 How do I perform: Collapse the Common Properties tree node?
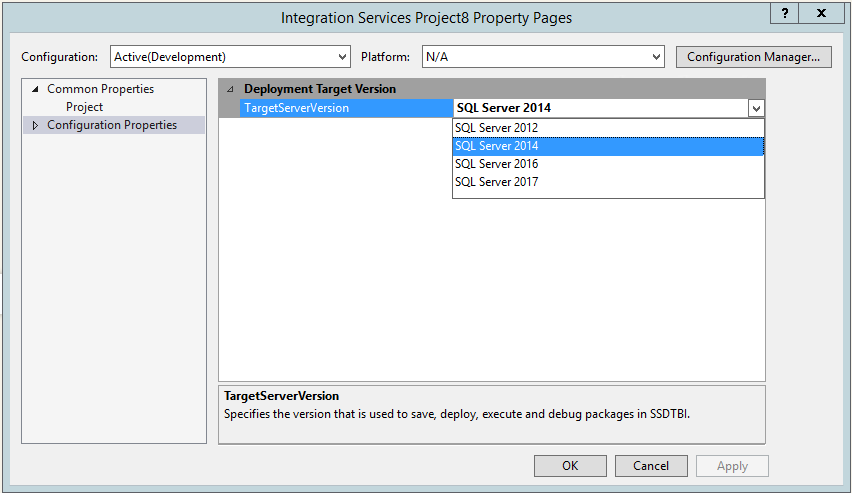(x=35, y=89)
